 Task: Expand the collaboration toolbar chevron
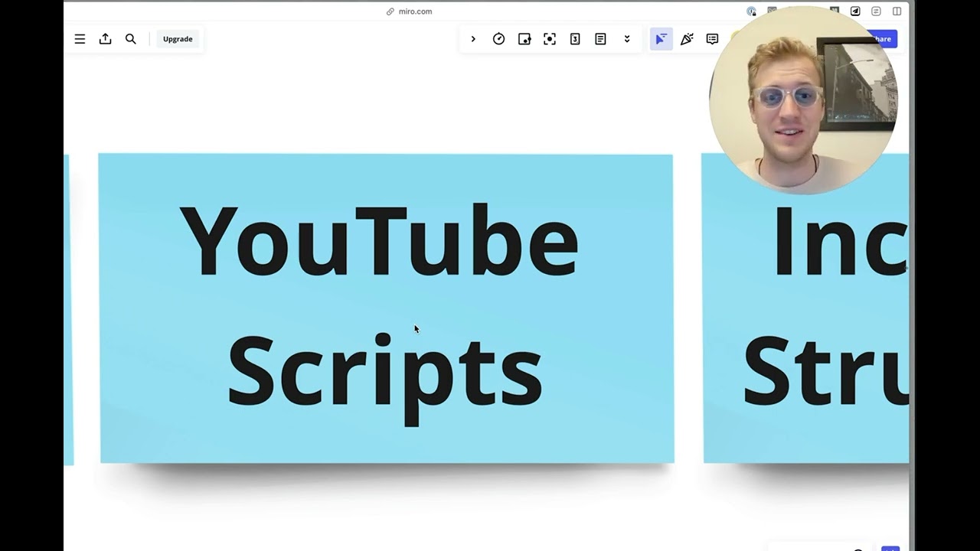[x=473, y=39]
